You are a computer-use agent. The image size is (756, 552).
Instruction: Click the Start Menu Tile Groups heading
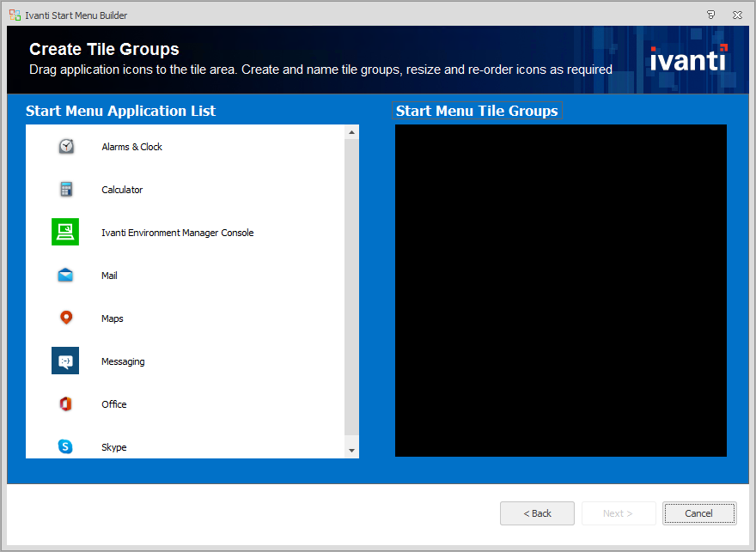point(477,111)
